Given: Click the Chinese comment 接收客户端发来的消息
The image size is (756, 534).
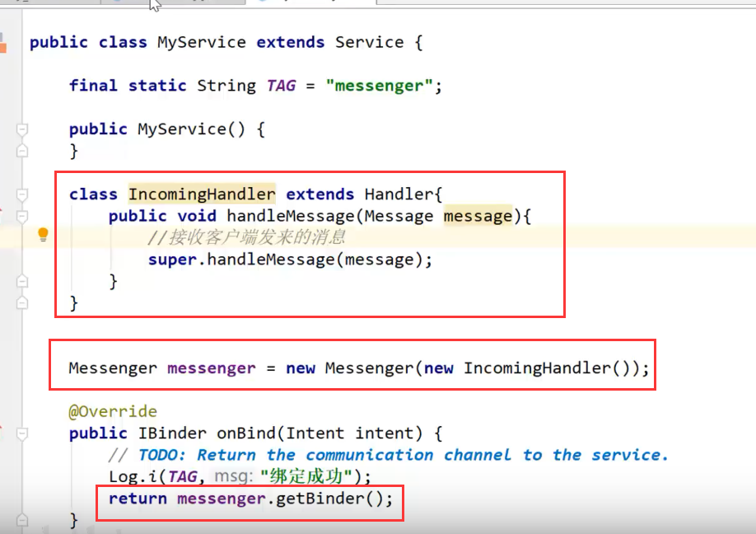Looking at the screenshot, I should pyautogui.click(x=246, y=237).
